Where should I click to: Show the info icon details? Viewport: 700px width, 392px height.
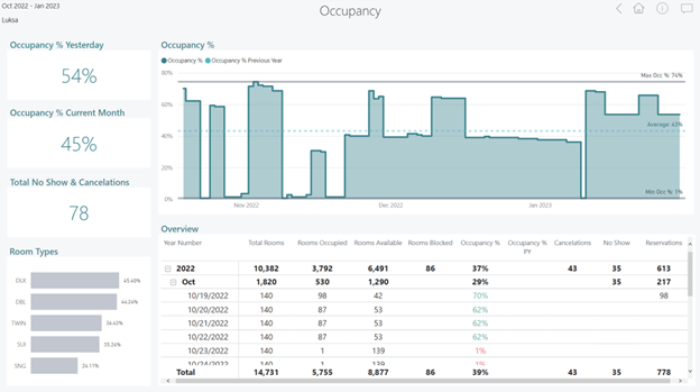tap(662, 8)
